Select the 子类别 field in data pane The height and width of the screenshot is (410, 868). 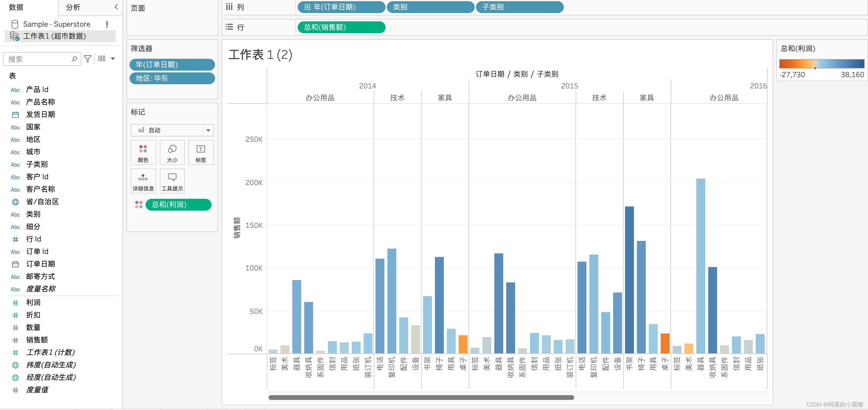(37, 164)
